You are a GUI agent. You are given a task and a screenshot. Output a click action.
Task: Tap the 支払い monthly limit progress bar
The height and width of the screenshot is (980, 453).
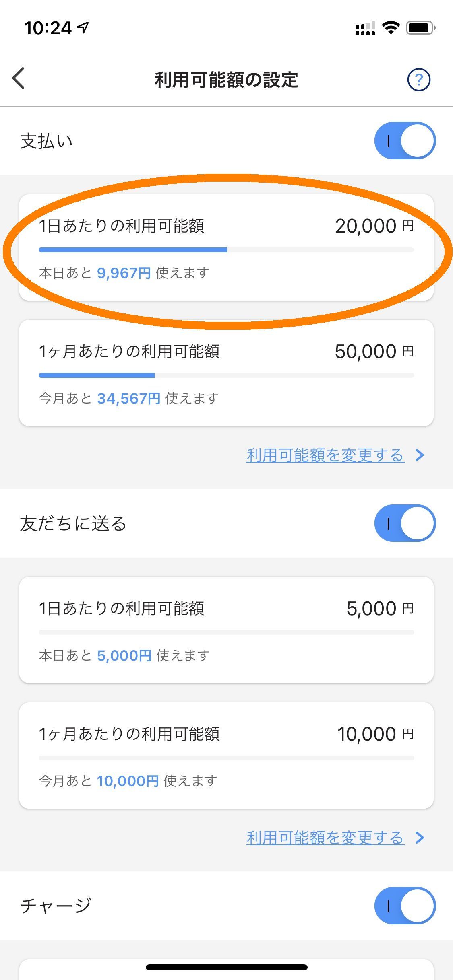[x=226, y=375]
